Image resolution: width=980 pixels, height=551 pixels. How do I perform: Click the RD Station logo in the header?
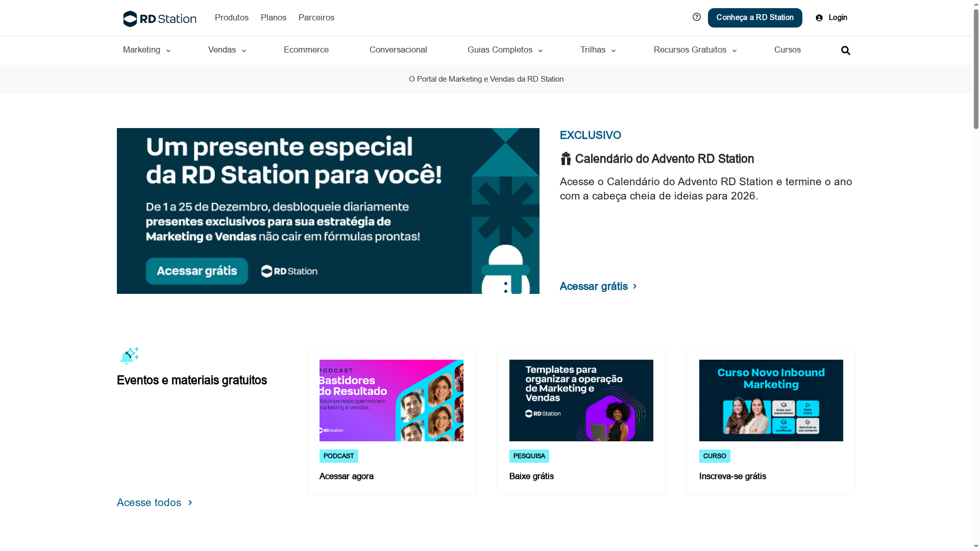coord(159,18)
